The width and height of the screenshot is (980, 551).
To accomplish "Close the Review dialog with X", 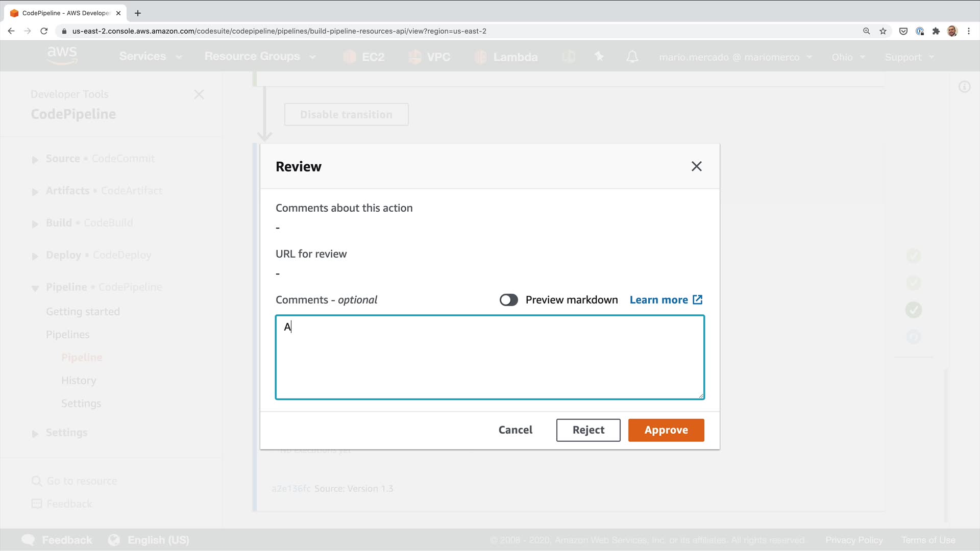I will coord(696,166).
